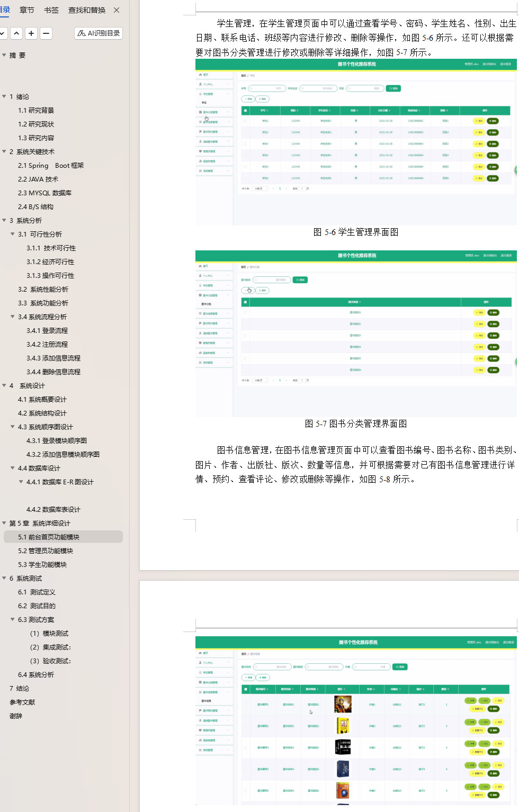Select outline item 3.4.3 添加信息流程
519x812 pixels.
click(53, 358)
